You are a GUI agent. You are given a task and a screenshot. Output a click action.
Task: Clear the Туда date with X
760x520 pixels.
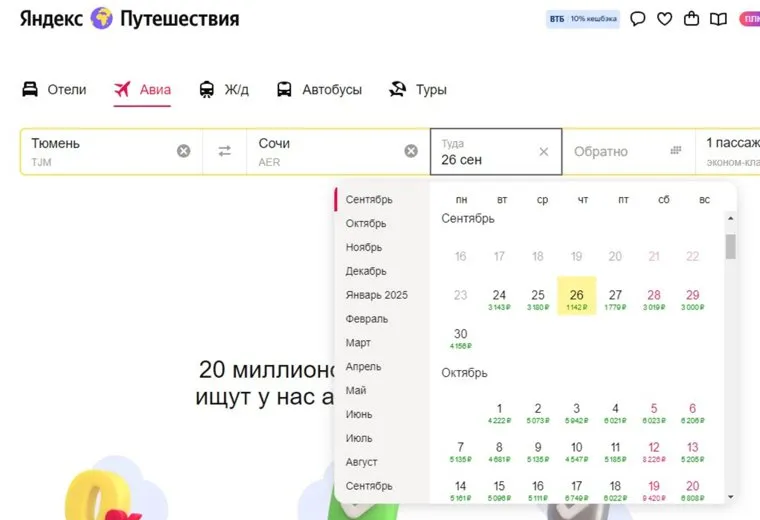tap(543, 151)
